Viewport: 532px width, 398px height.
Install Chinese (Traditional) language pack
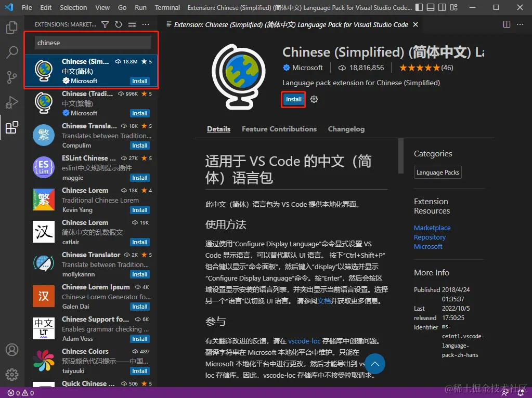click(x=139, y=113)
